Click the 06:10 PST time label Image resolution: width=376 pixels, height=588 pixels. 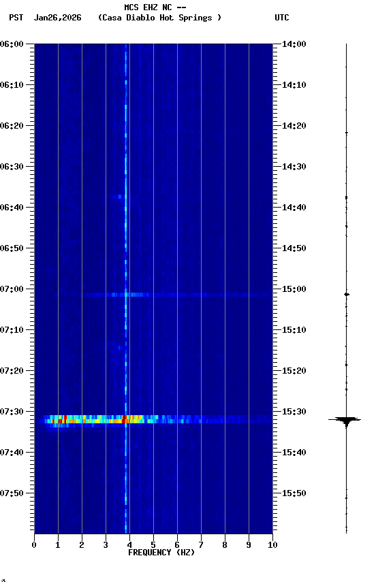[12, 85]
